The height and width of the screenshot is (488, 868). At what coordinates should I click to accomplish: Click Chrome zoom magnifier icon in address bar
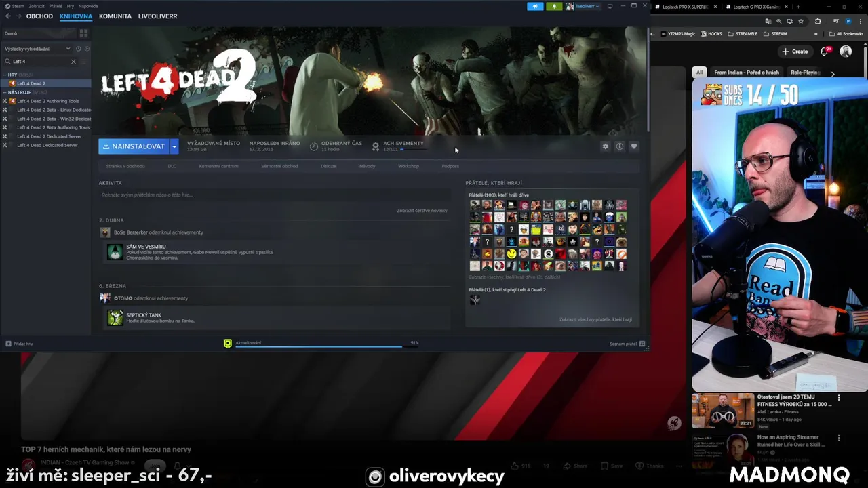pos(780,21)
